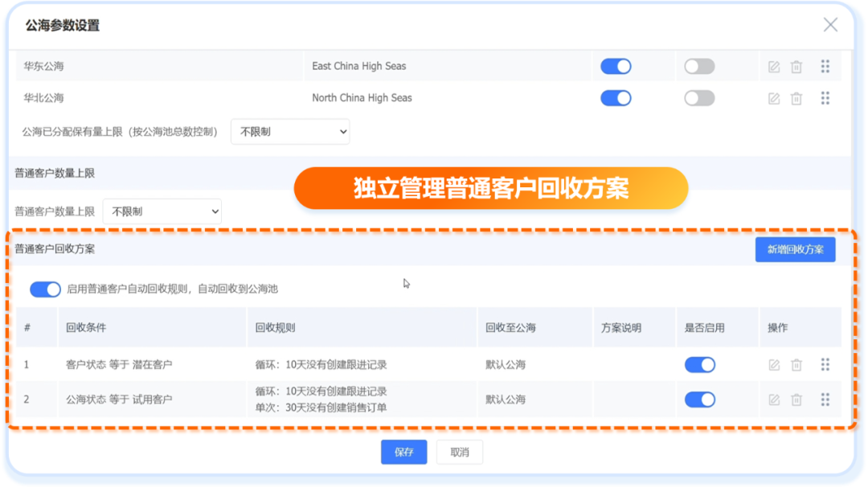Click the 取消 button
This screenshot has height=488, width=868.
(x=459, y=452)
